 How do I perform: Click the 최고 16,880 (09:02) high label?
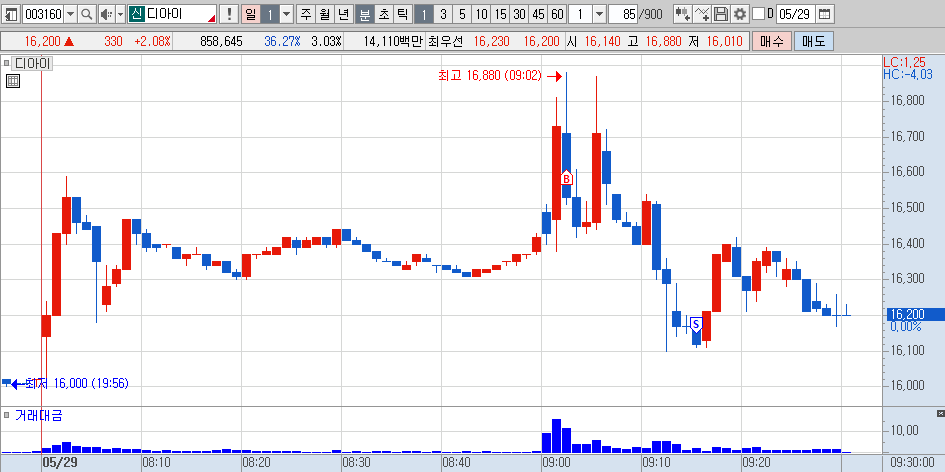(489, 76)
